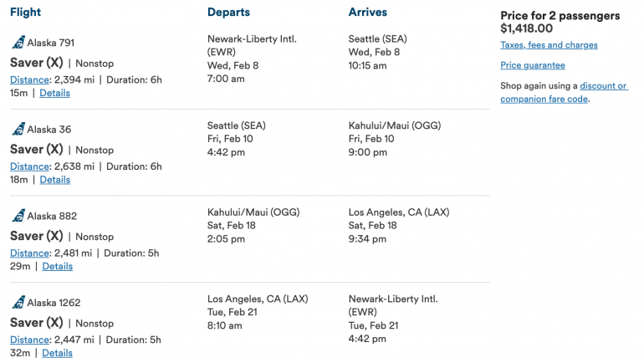
Task: Click the Alaska 791 airline tail icon
Action: coord(18,42)
